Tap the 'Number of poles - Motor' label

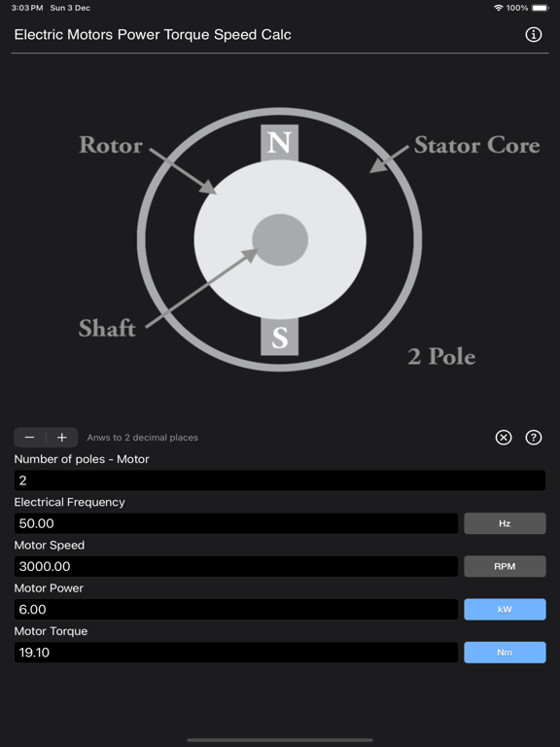click(82, 459)
